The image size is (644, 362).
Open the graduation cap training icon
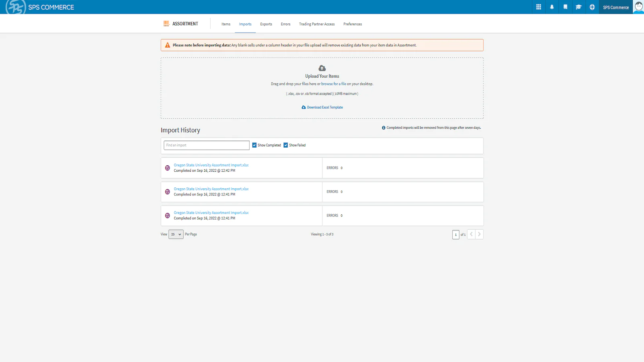(578, 7)
